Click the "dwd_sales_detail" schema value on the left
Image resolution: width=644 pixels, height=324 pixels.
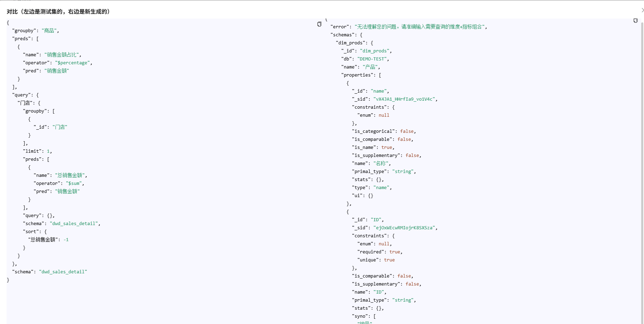[x=63, y=272]
